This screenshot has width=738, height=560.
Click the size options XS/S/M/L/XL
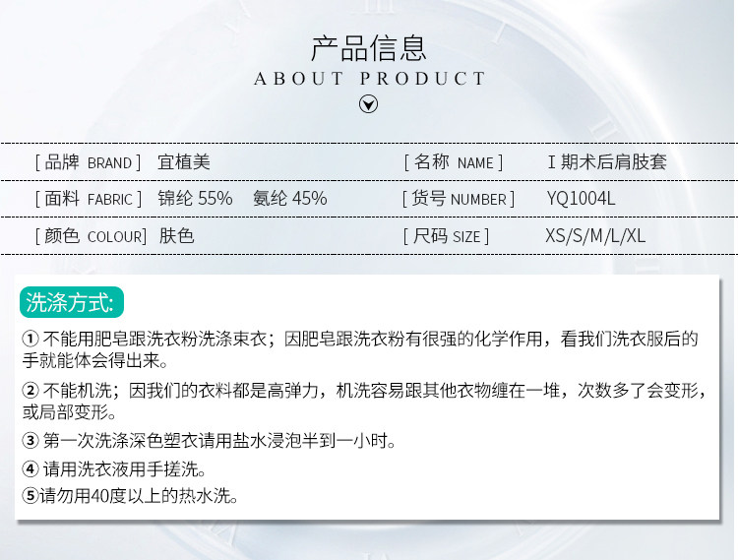tap(595, 236)
